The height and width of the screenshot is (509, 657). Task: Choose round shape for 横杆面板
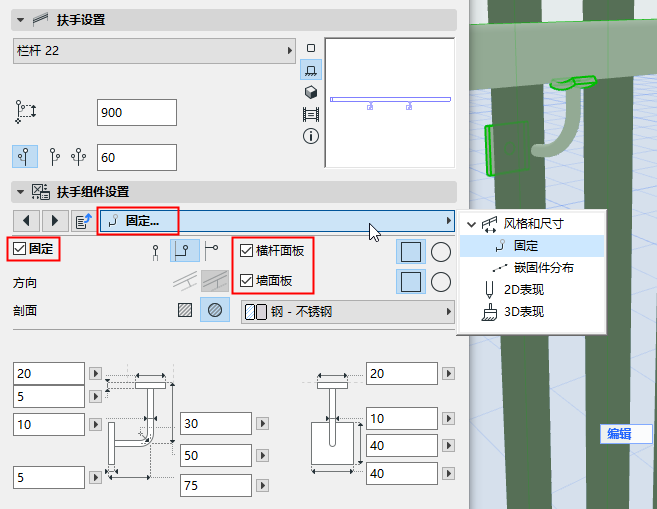[441, 252]
